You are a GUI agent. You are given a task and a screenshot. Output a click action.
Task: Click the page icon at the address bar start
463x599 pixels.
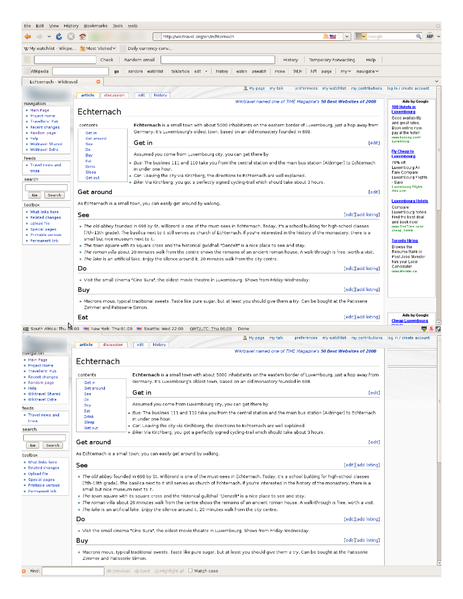pos(157,37)
